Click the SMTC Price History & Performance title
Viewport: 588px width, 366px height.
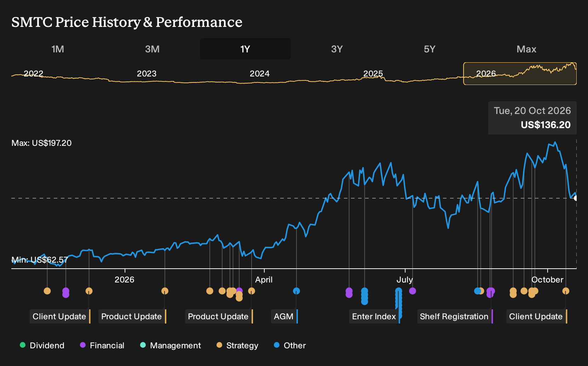(127, 22)
